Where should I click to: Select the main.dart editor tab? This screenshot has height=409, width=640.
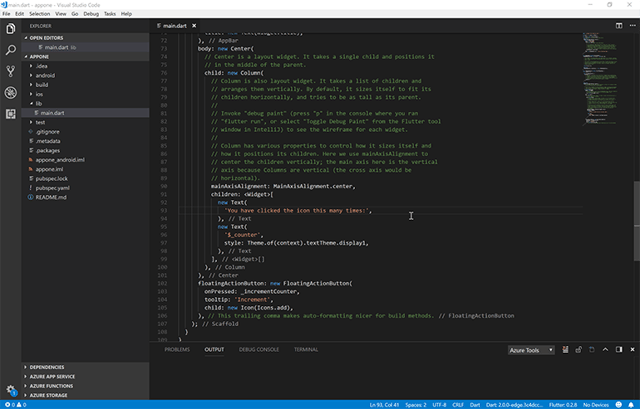pyautogui.click(x=175, y=26)
